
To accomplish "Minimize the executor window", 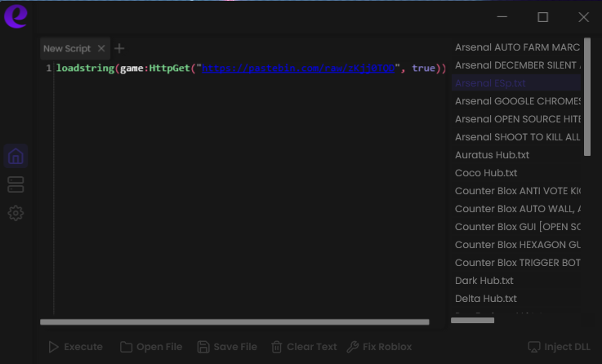I will (x=502, y=17).
